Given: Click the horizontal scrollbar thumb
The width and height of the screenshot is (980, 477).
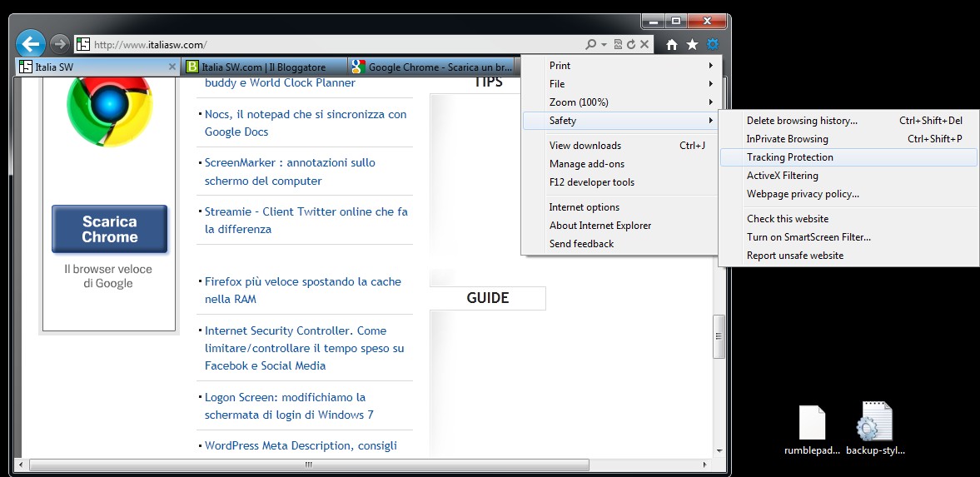Looking at the screenshot, I should (x=309, y=465).
